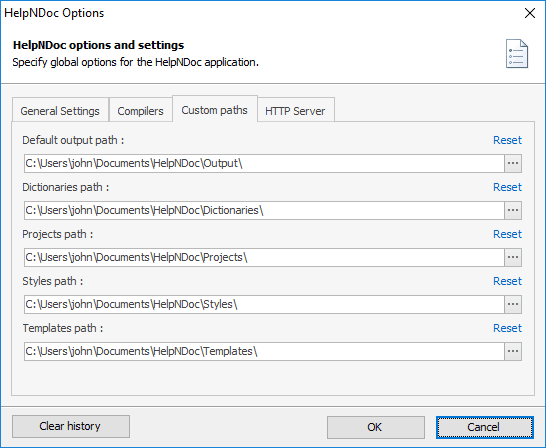This screenshot has width=546, height=448.
Task: Reset the Dictionaries path
Action: pyautogui.click(x=507, y=187)
